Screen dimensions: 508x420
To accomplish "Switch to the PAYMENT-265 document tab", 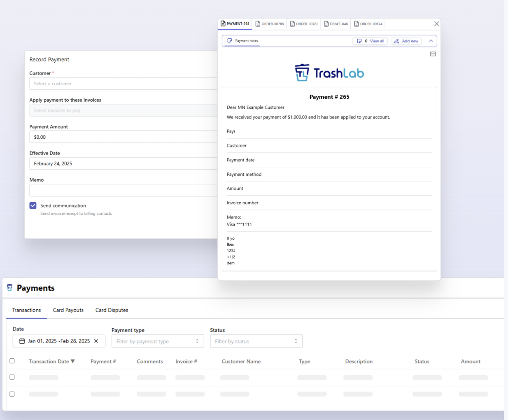I will 235,24.
